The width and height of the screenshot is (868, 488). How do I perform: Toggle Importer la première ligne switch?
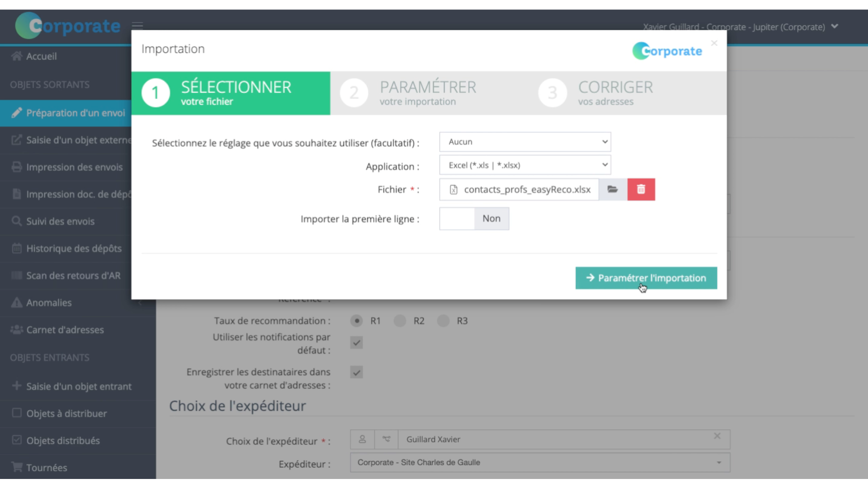(474, 219)
